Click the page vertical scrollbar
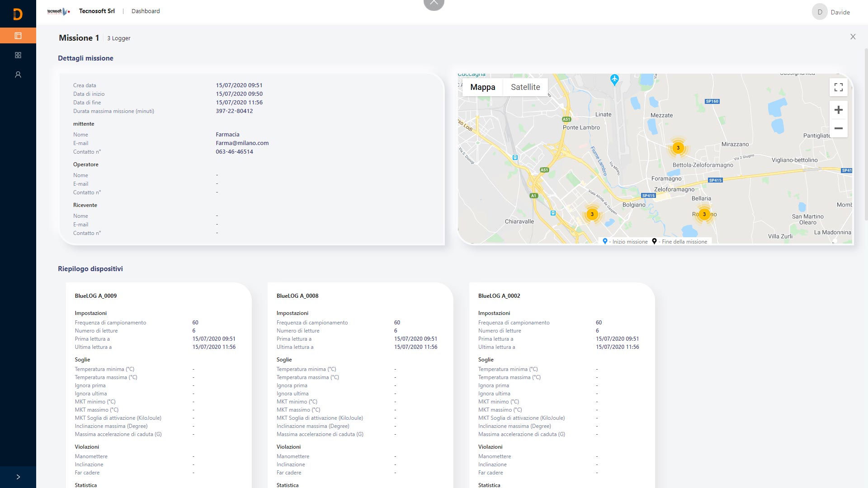Screen dimensions: 868x488 pyautogui.click(x=866, y=136)
